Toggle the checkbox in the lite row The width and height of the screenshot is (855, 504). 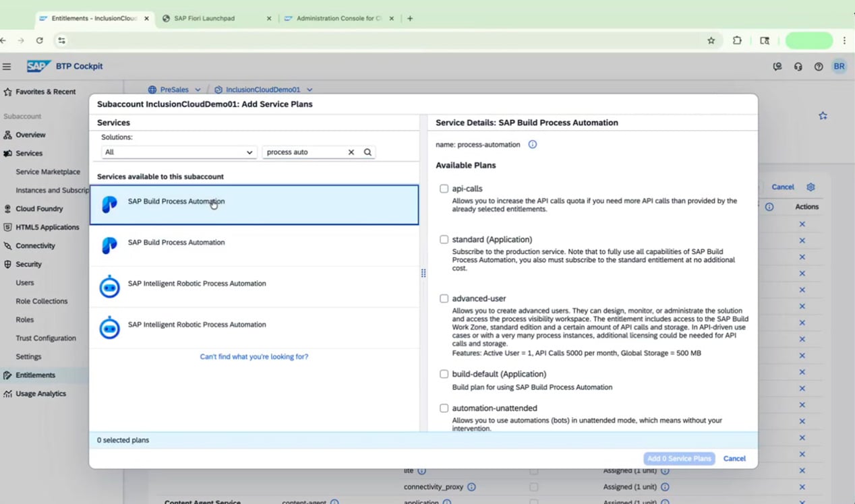click(x=534, y=471)
